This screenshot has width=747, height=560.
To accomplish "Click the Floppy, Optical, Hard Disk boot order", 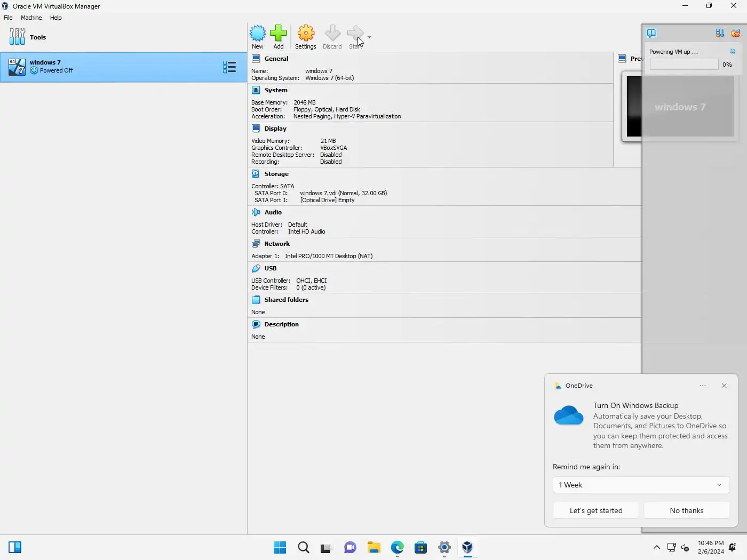I will click(327, 109).
